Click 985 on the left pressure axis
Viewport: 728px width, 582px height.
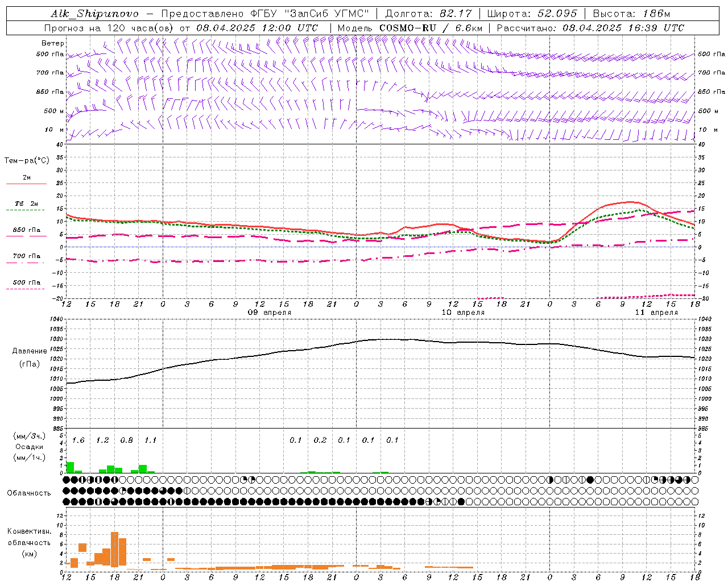(57, 429)
